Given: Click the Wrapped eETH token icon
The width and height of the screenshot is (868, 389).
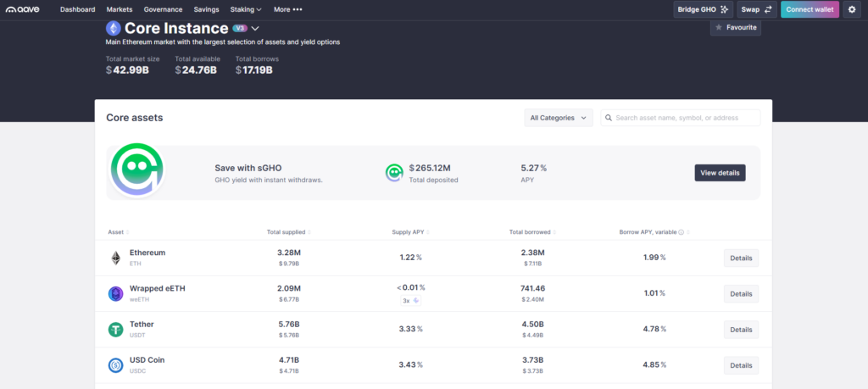Looking at the screenshot, I should click(x=115, y=293).
